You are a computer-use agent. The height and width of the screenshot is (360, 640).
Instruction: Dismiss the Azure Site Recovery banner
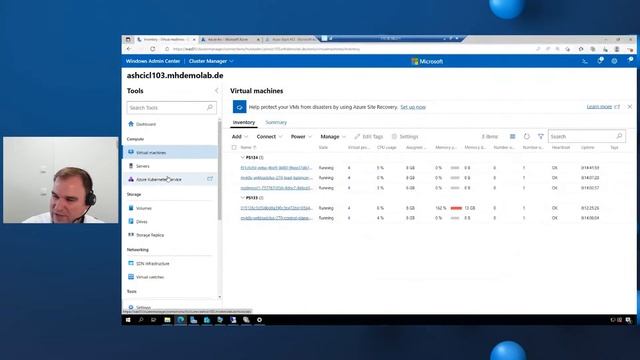(x=630, y=107)
